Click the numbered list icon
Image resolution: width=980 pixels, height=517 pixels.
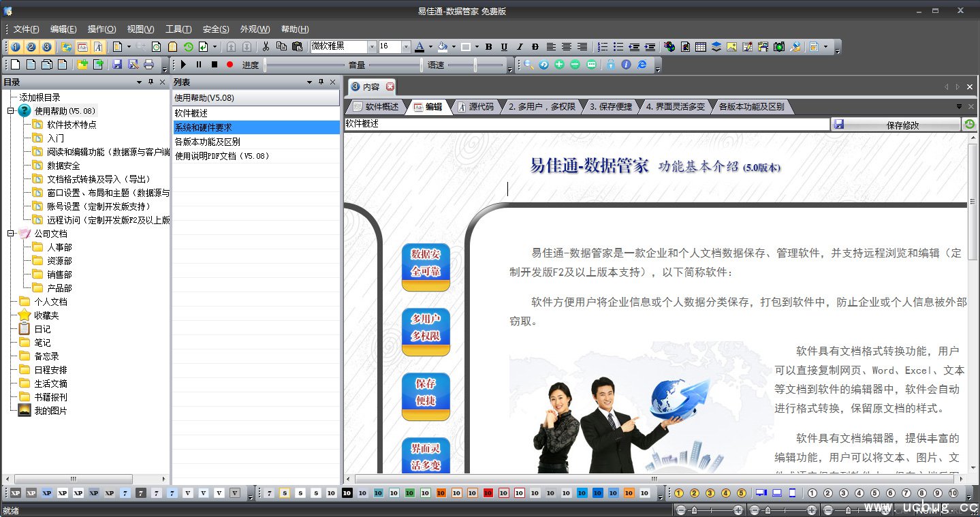(x=603, y=46)
